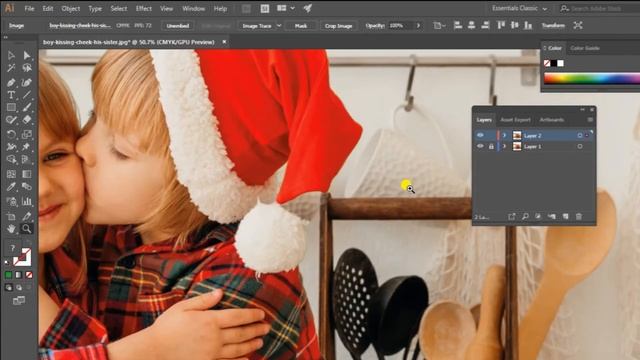Open Align To options dropdown
Image resolution: width=640 pixels, height=360 pixels.
(x=439, y=25)
